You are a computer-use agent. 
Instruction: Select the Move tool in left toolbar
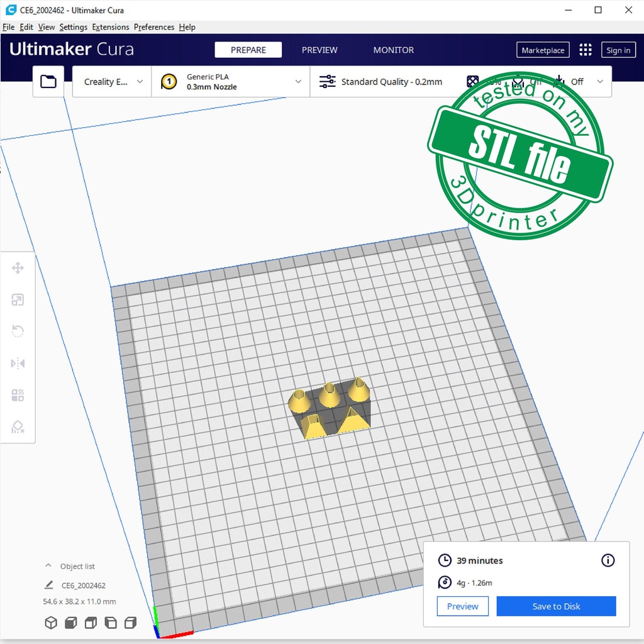(18, 269)
